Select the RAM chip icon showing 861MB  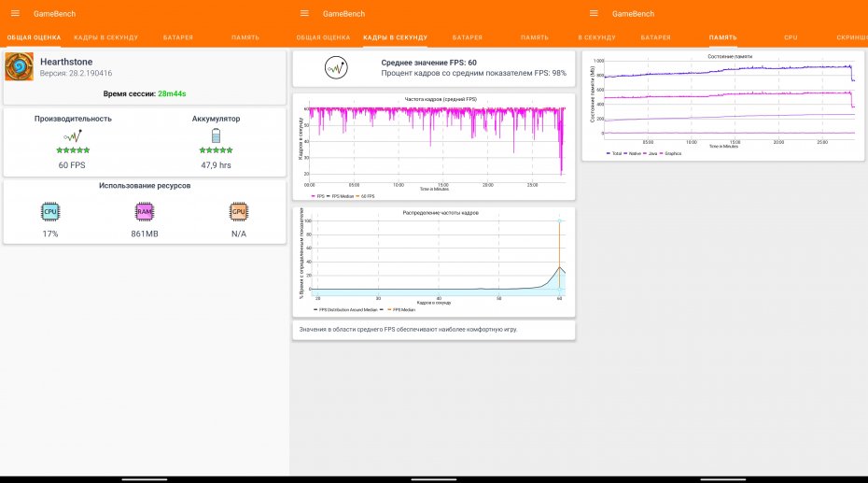144,212
